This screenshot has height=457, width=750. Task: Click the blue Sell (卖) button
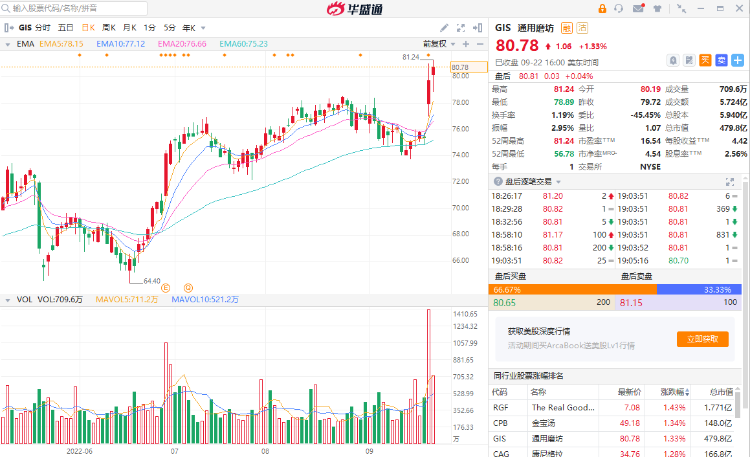tap(721, 60)
